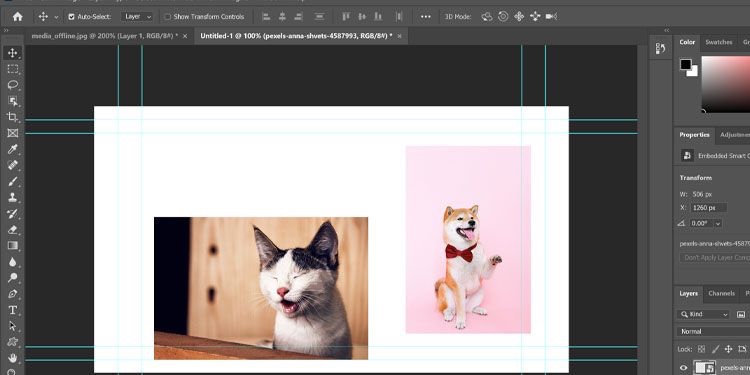Select the Move tool in the toolbox

tap(12, 53)
